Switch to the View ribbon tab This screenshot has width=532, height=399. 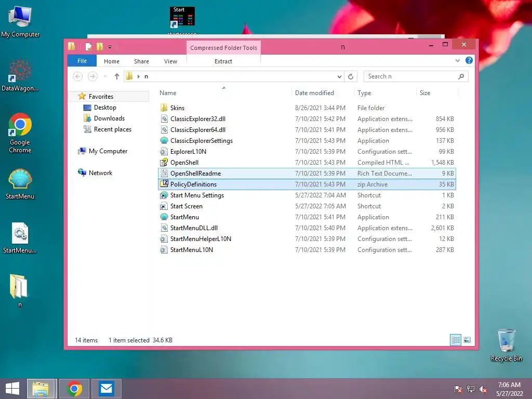(170, 61)
